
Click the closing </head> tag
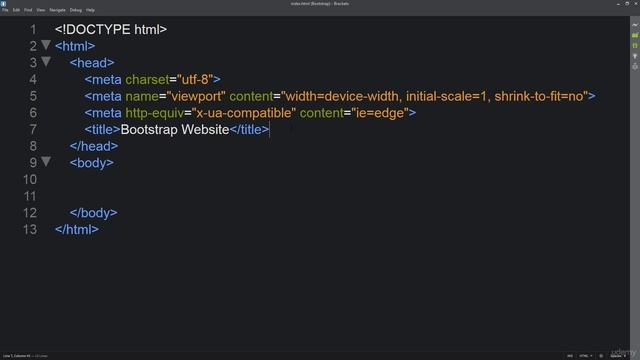coord(94,146)
